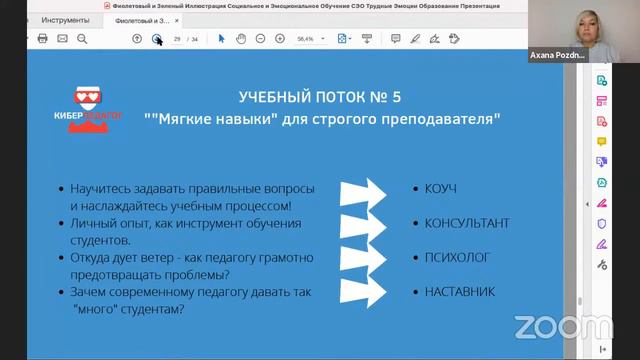Select the arrow Selection tool
The width and height of the screenshot is (640, 360).
221,39
